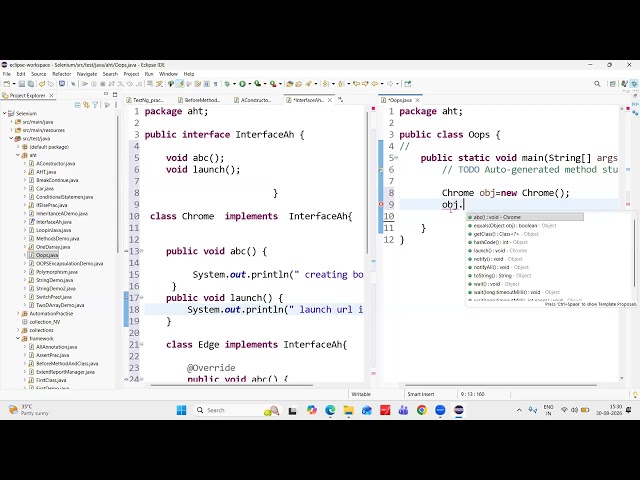Click vertical scrollbar of content assist popup
Screen dimensions: 640x480
pos(634,253)
